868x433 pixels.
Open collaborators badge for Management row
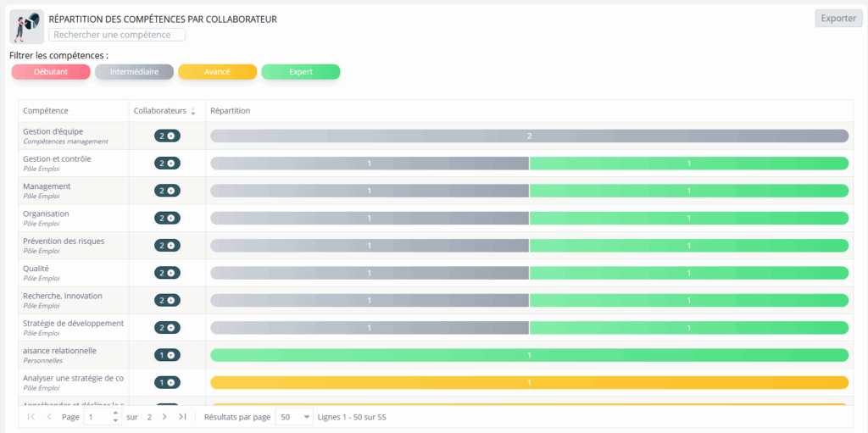point(167,191)
